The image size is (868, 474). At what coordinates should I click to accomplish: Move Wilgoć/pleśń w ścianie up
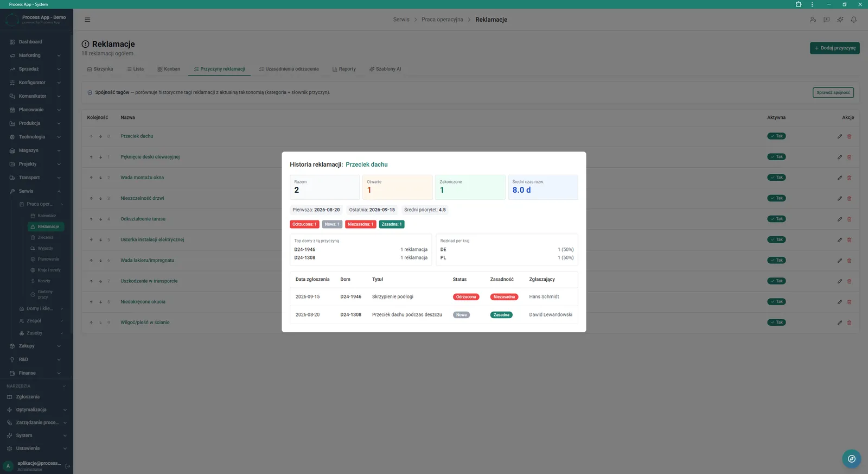[91, 323]
